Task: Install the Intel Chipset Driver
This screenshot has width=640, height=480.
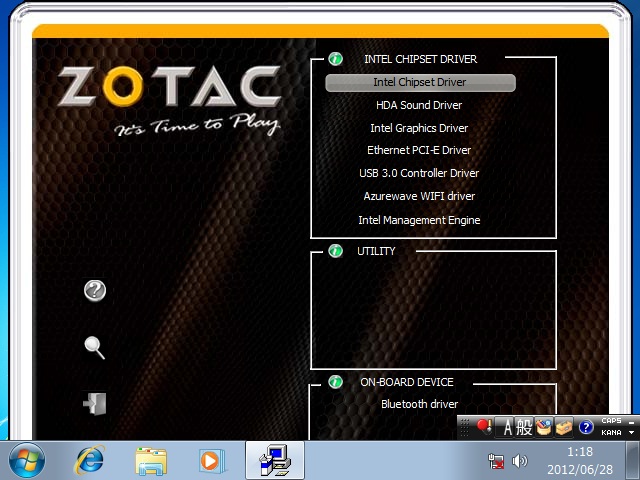Action: (420, 82)
